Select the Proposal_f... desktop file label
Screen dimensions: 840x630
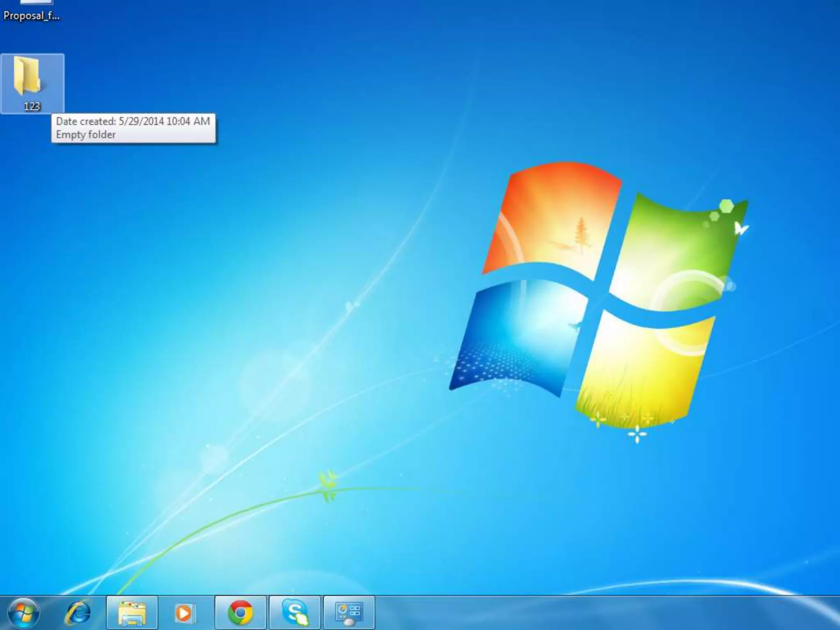click(32, 16)
